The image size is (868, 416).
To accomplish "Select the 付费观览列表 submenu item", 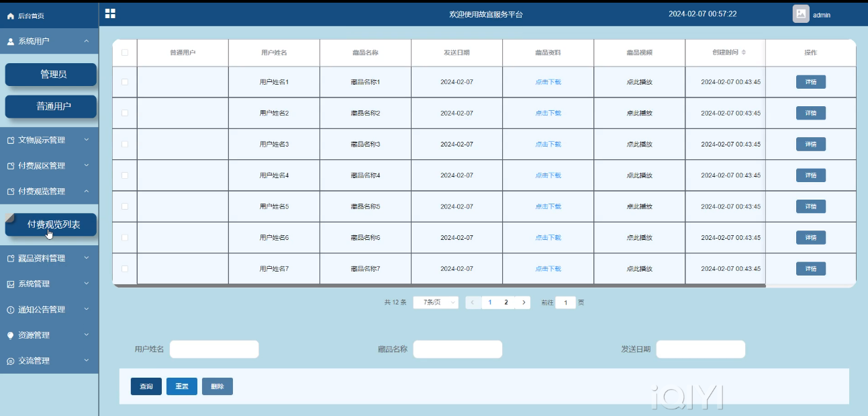I will click(x=51, y=224).
